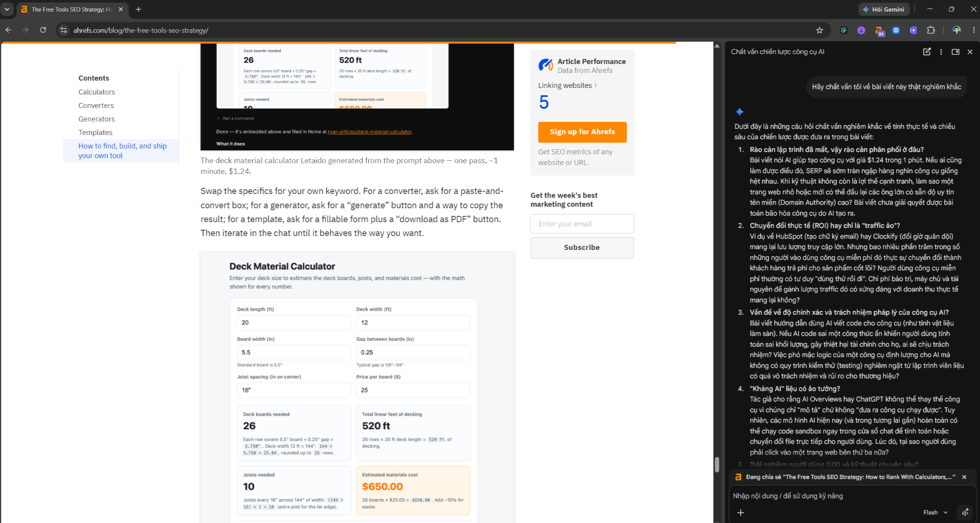Screen dimensions: 980x523
Task: Click the Subscribe button
Action: [582, 248]
